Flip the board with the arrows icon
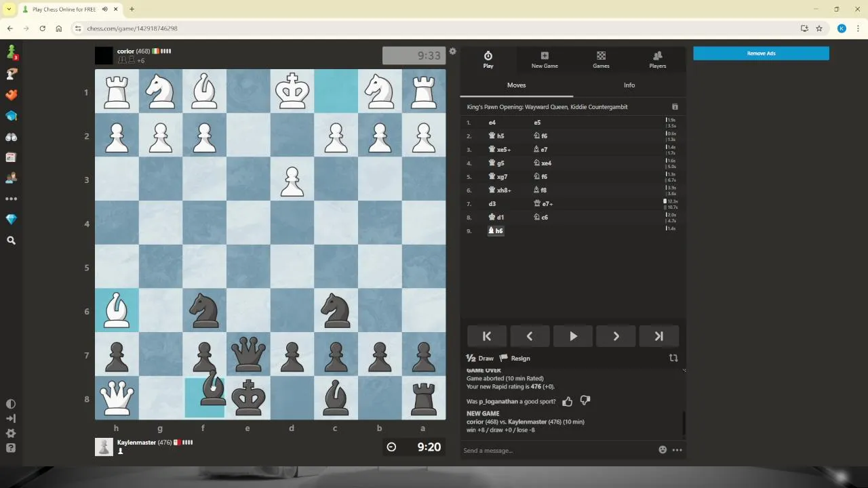 click(x=673, y=358)
